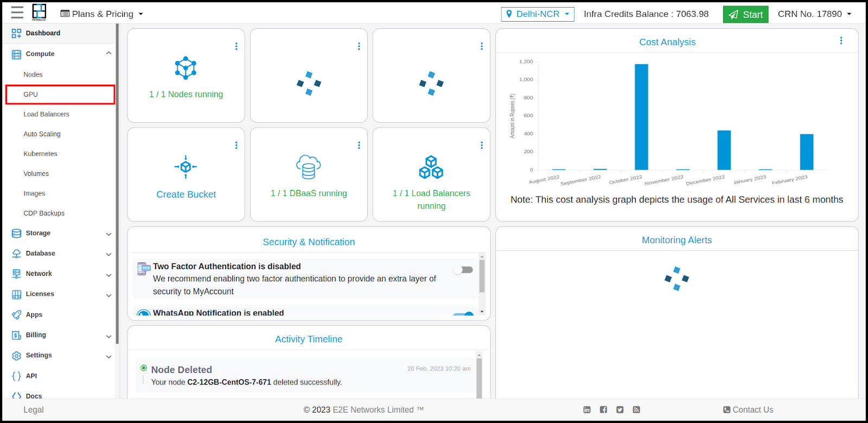Click the 1 / 1 Nodes running link

[186, 94]
